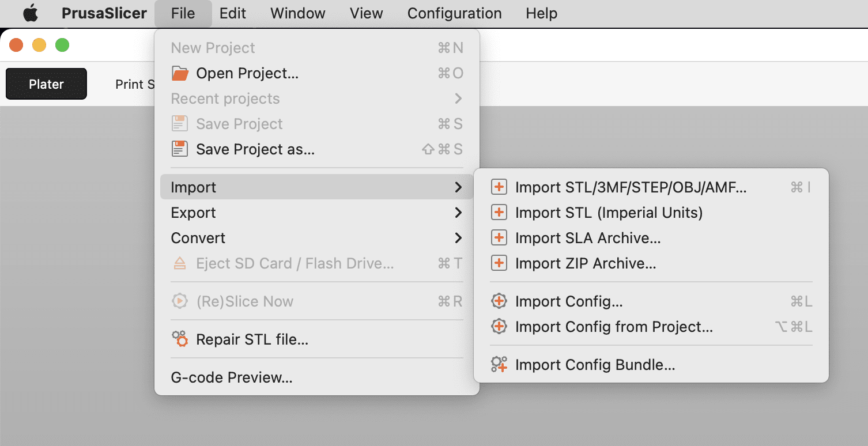Click the icon beside Import Config Bundle
This screenshot has height=446, width=868.
[x=499, y=365]
